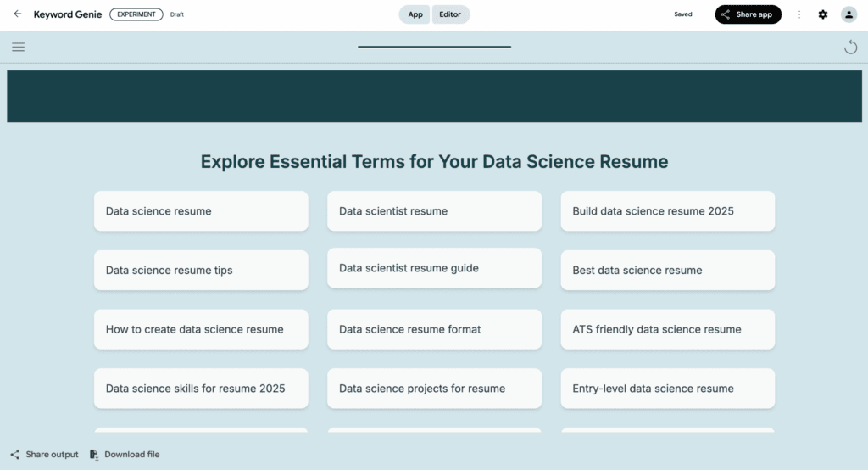Screen dimensions: 868x470
Task: Open the settings gear
Action: 823,14
